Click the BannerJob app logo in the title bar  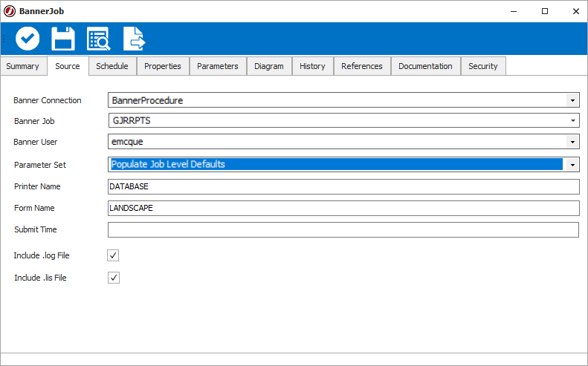click(x=10, y=11)
